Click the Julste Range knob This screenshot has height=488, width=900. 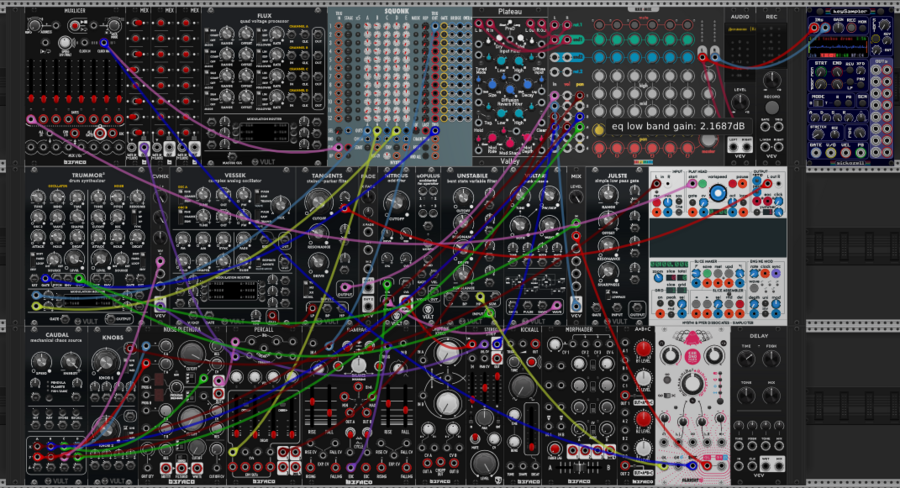[x=608, y=194]
